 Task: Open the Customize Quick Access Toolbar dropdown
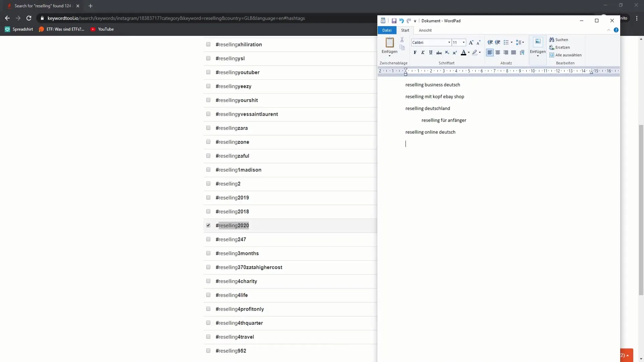pos(415,21)
